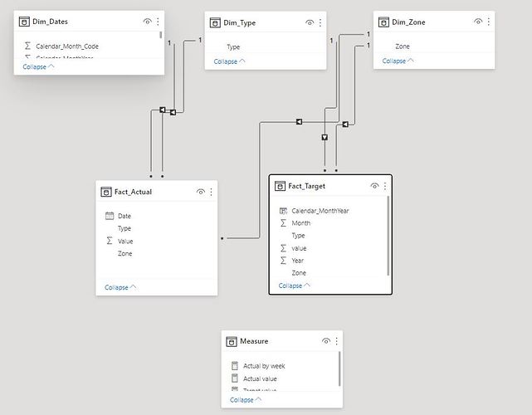Click the calculated column icon beside Calendar_MonthYear
532x415 pixels.
[283, 211]
